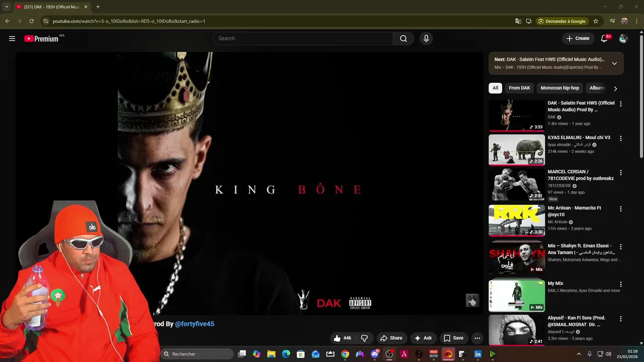Reload the YouTube page

pyautogui.click(x=31, y=21)
